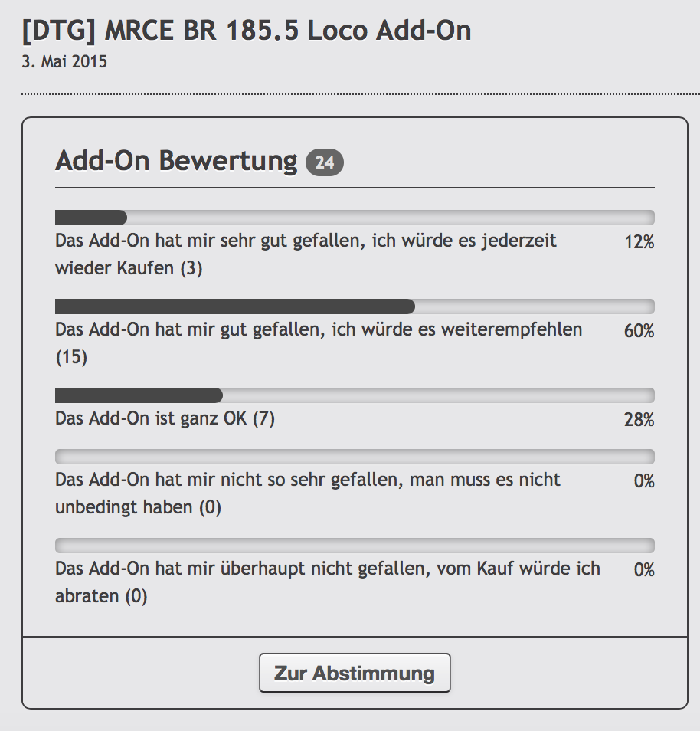
Task: Click the 0% value beside 'unbedingt haben'
Action: 643,481
